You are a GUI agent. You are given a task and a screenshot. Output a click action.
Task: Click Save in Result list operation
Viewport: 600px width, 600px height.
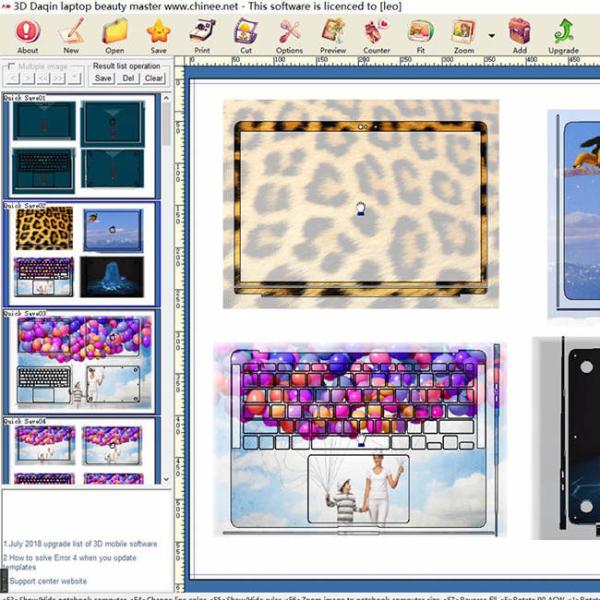click(103, 78)
